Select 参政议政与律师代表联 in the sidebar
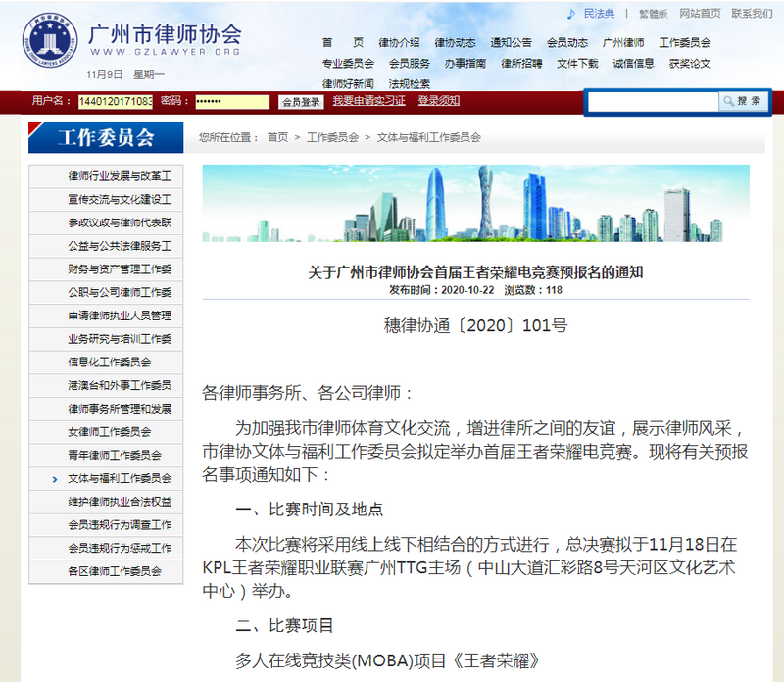 click(106, 223)
